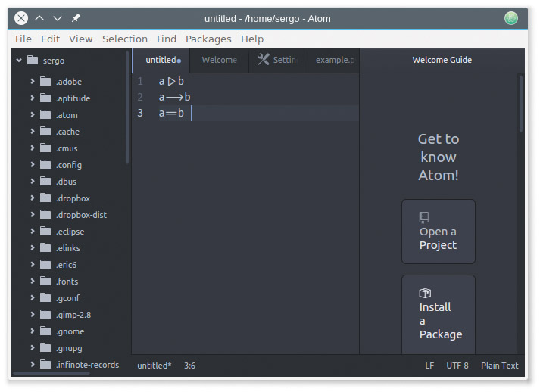Expand the .adobe folder chevron
The image size is (540, 392).
(33, 81)
